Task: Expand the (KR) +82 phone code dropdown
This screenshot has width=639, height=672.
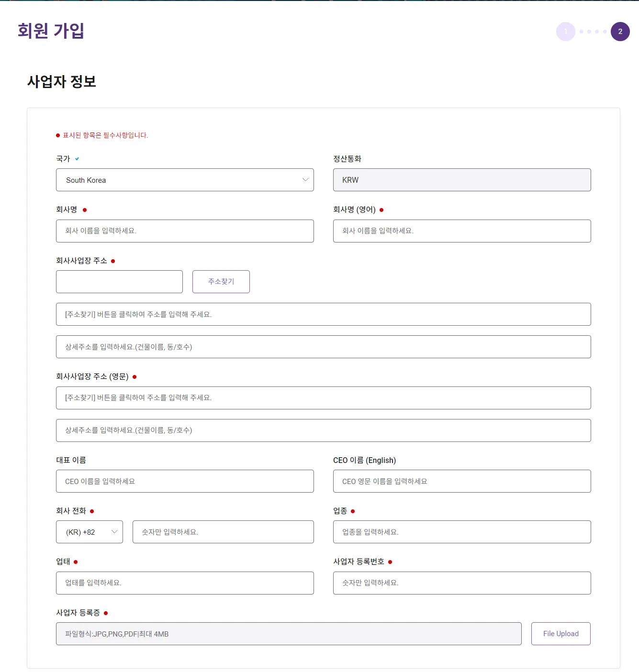Action: coord(90,532)
